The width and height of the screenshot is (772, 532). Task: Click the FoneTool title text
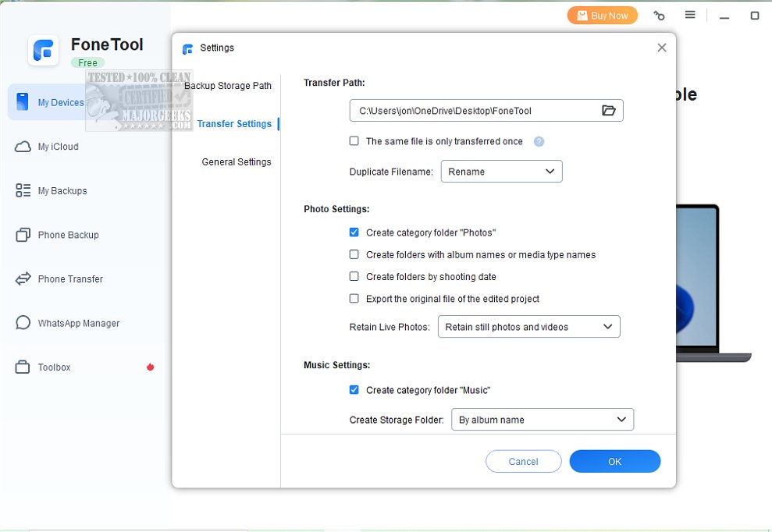coord(107,44)
